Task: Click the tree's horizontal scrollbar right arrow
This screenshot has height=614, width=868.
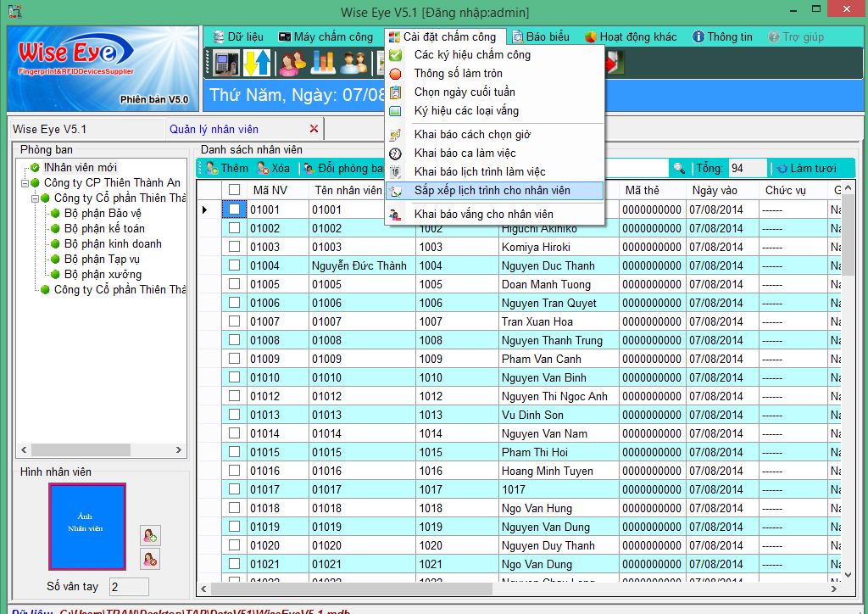Action: (179, 450)
